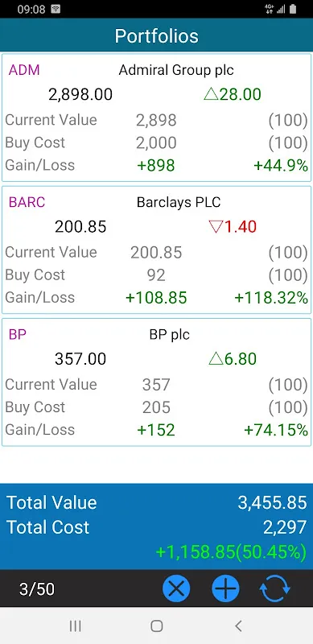Tap the recent apps navigation icon
Viewport: 313px width, 644px height.
(x=75, y=626)
